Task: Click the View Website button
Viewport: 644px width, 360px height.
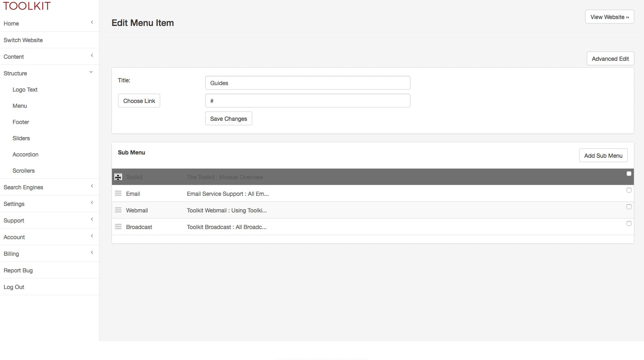Action: [610, 17]
